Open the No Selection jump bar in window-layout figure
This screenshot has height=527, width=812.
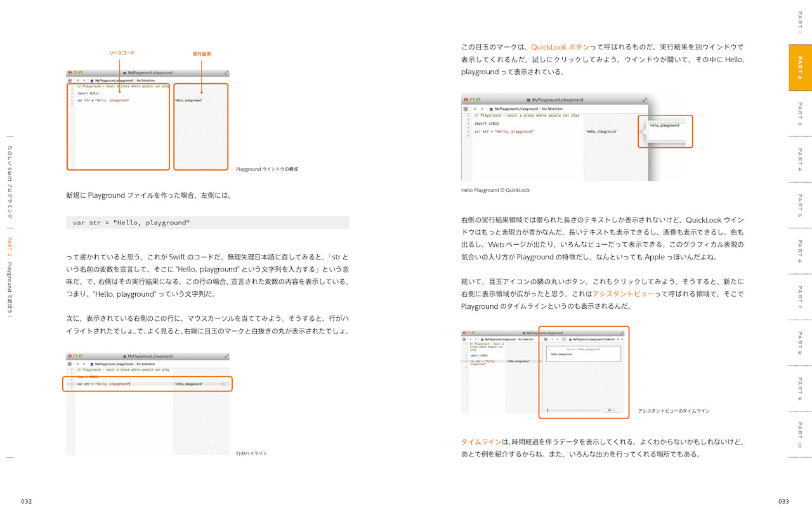(145, 81)
